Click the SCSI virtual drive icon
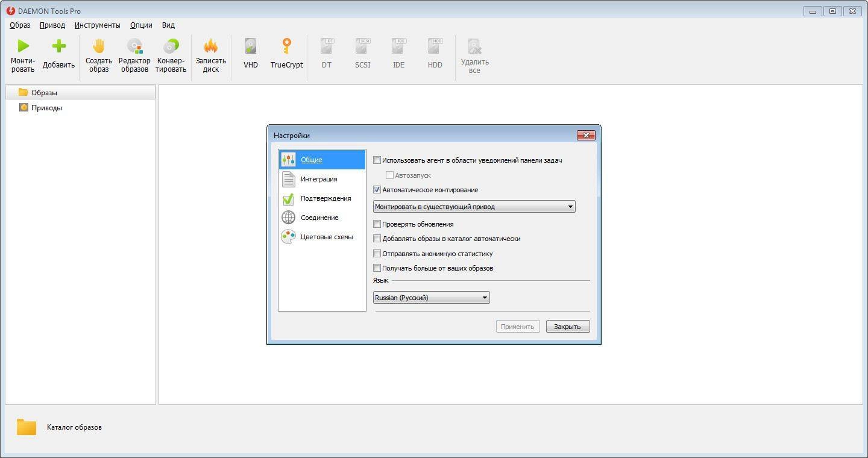Viewport: 868px width, 458px height. pos(363,46)
